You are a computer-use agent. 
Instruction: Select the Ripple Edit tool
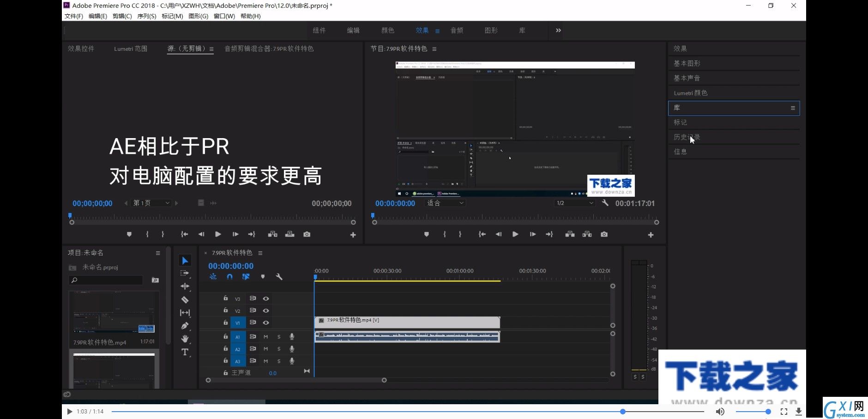(185, 286)
